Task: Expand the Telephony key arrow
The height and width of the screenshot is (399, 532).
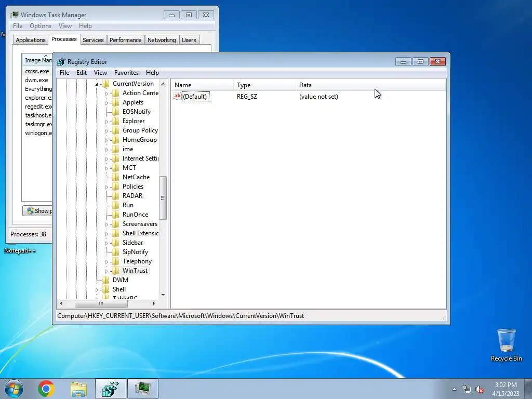Action: pos(107,262)
